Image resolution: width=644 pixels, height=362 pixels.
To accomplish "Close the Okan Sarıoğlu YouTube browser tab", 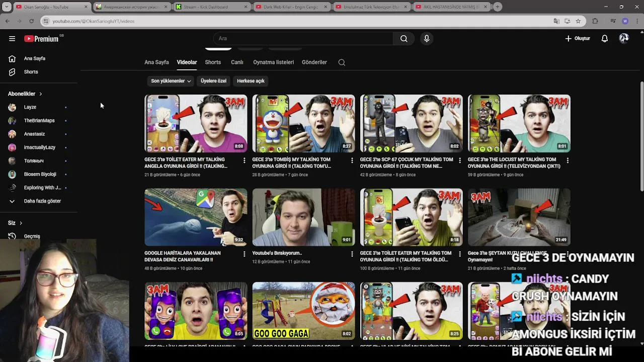I will point(86,7).
